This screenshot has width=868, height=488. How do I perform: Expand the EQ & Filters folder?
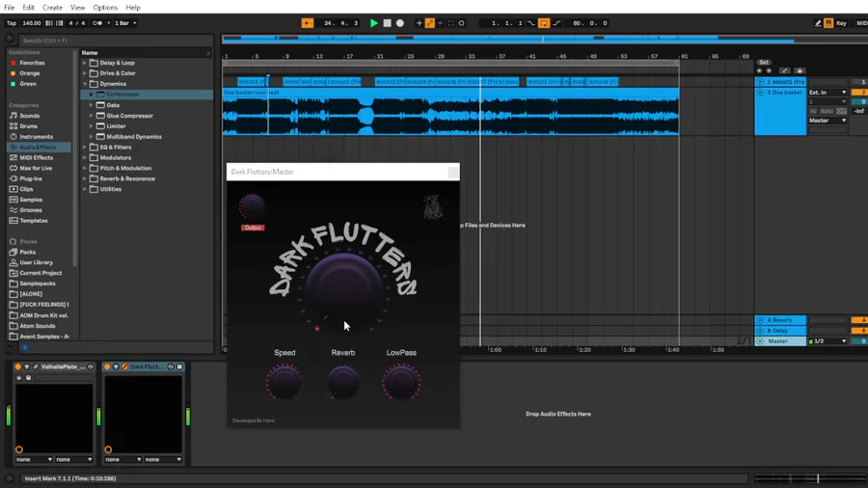point(85,148)
